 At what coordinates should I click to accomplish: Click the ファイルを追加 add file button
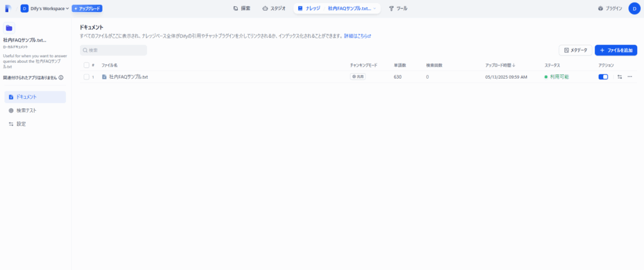pyautogui.click(x=616, y=50)
